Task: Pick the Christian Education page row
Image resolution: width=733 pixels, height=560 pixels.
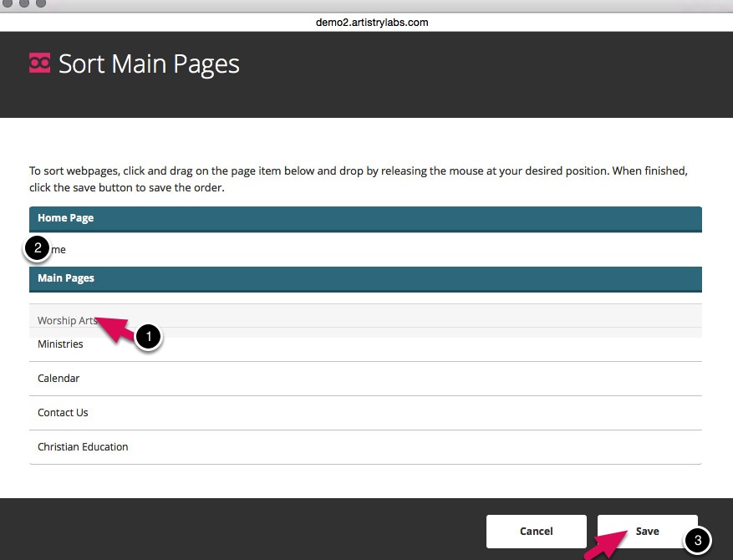Action: pyautogui.click(x=365, y=447)
